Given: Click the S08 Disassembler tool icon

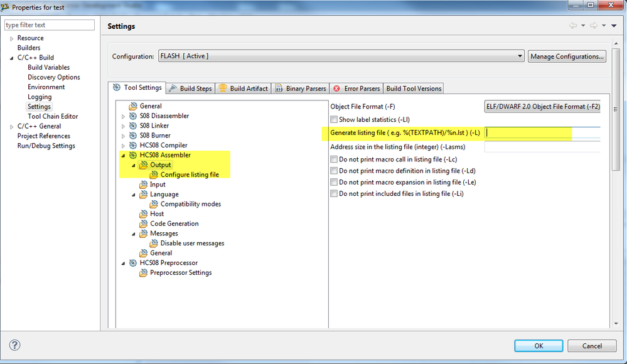Looking at the screenshot, I should 133,116.
